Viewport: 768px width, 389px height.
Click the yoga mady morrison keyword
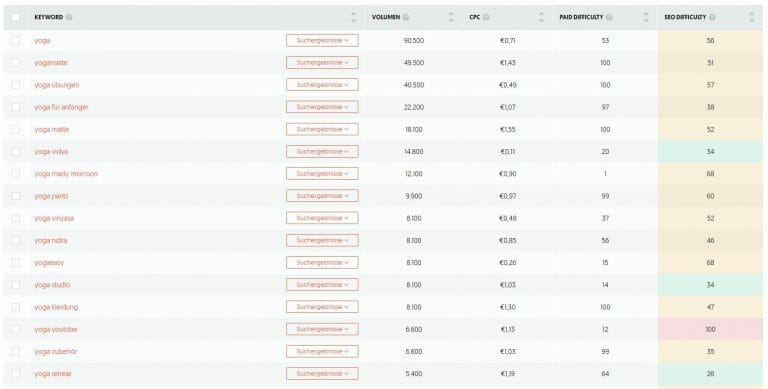[x=66, y=174]
